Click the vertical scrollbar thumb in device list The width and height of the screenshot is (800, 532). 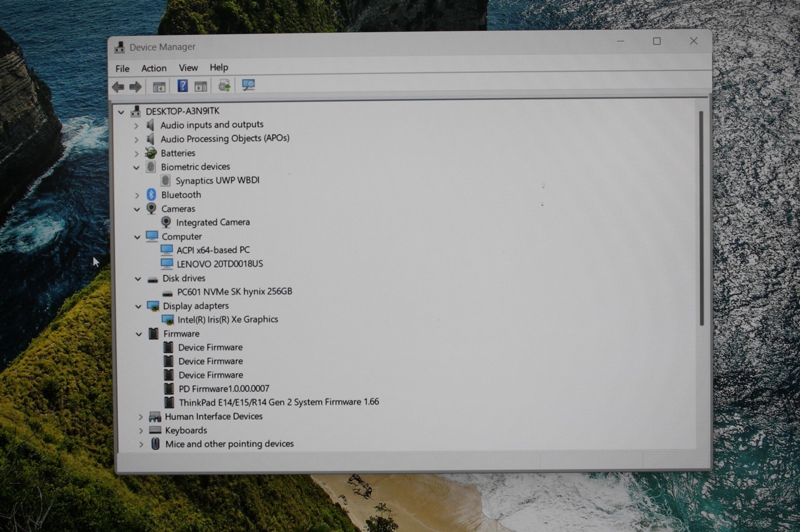(701, 218)
